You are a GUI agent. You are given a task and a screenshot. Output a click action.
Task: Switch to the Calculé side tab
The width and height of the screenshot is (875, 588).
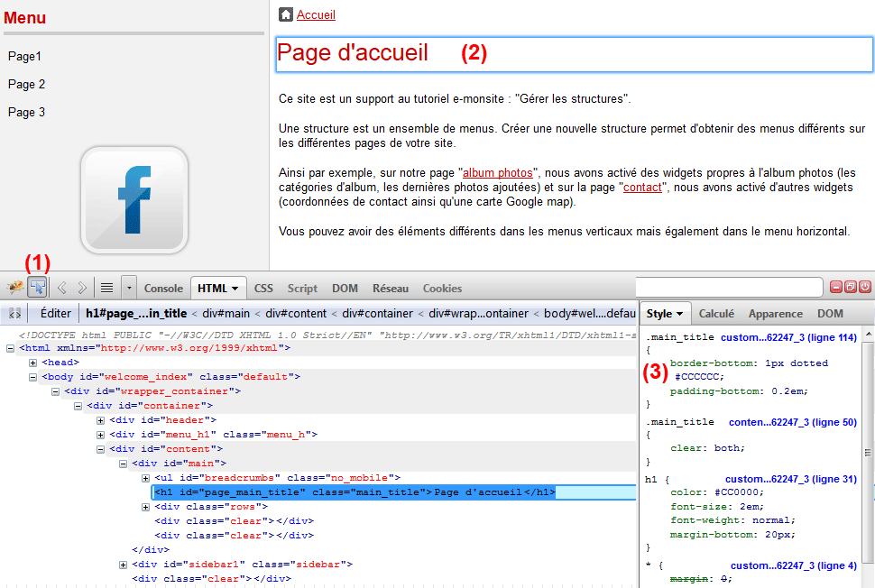pyautogui.click(x=716, y=314)
